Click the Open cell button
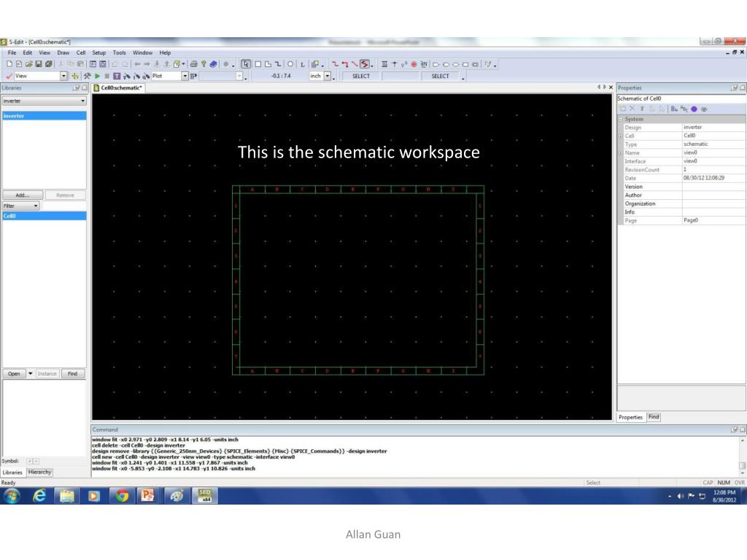Viewport: 747px width, 560px height. pos(14,374)
